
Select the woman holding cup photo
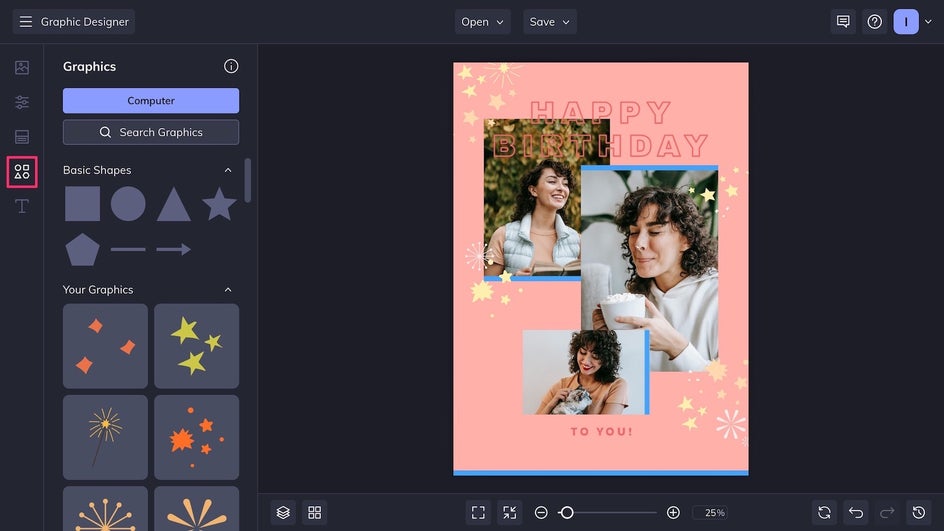(649, 270)
